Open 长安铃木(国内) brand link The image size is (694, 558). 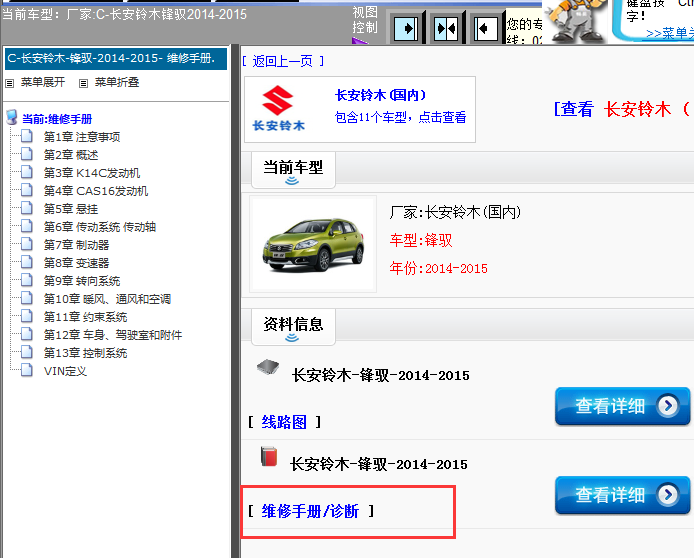click(x=381, y=95)
